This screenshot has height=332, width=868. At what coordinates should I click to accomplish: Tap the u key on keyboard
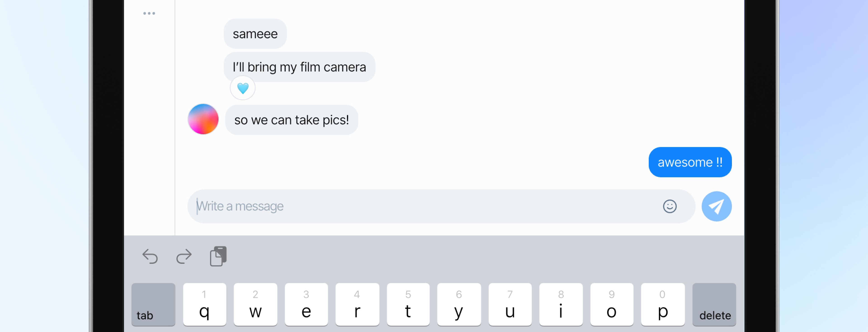(510, 304)
